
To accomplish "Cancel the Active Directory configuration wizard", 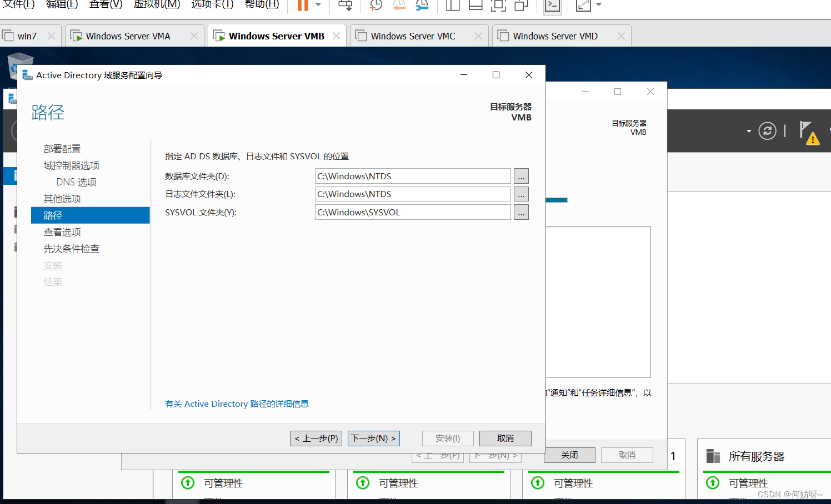I will coord(505,439).
